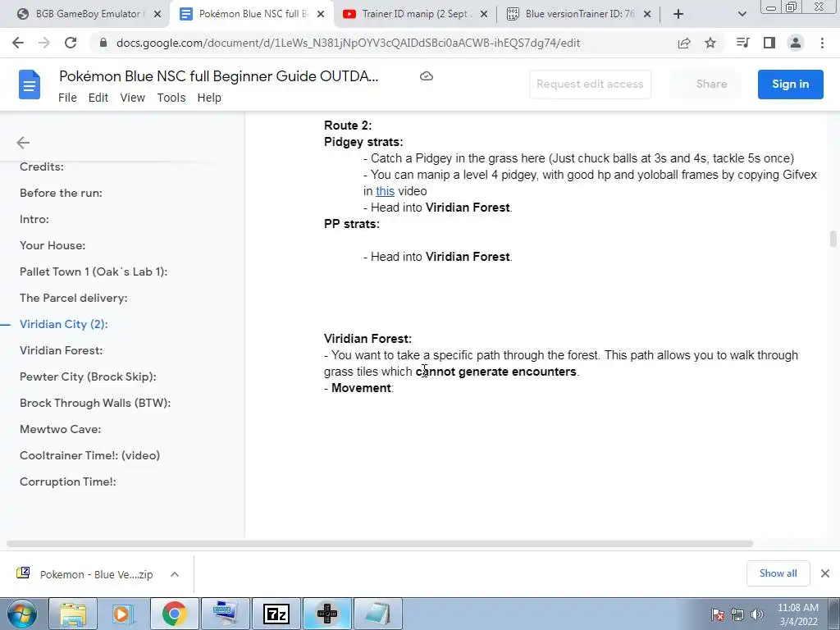Open the media control icon in toolbar
The image size is (840, 630).
pyautogui.click(x=742, y=43)
